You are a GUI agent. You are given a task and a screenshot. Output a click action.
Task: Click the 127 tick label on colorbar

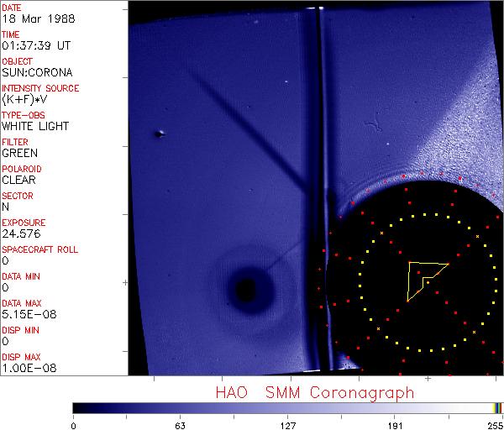[x=288, y=426]
